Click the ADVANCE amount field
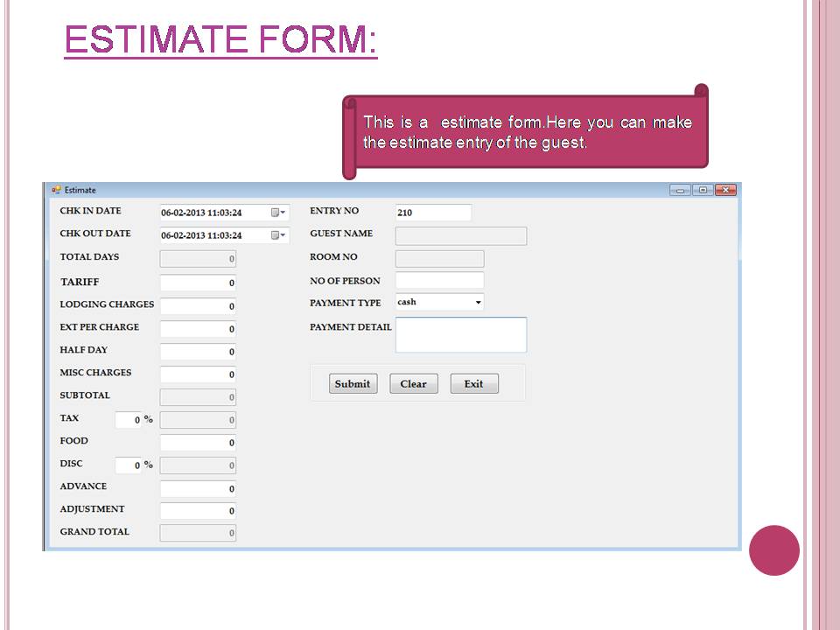 198,488
